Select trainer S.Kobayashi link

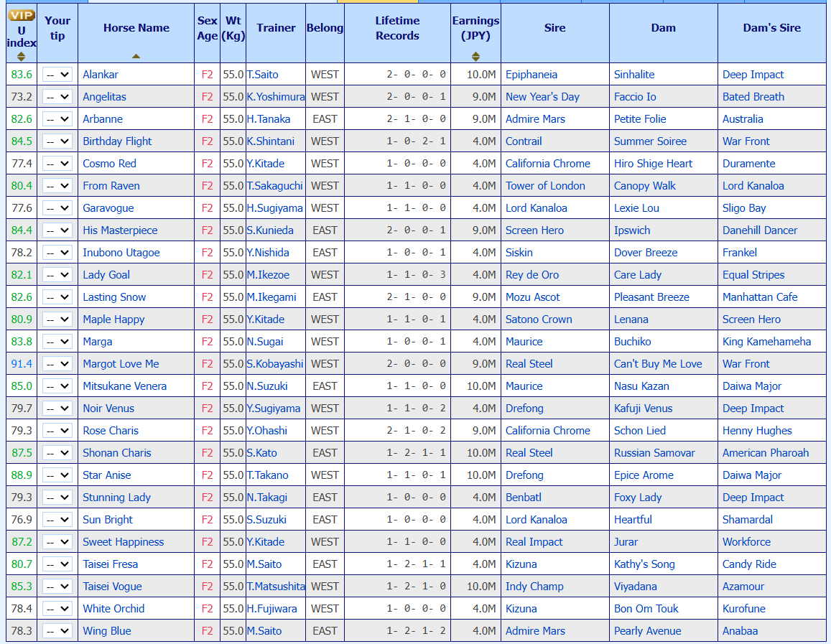coord(275,364)
